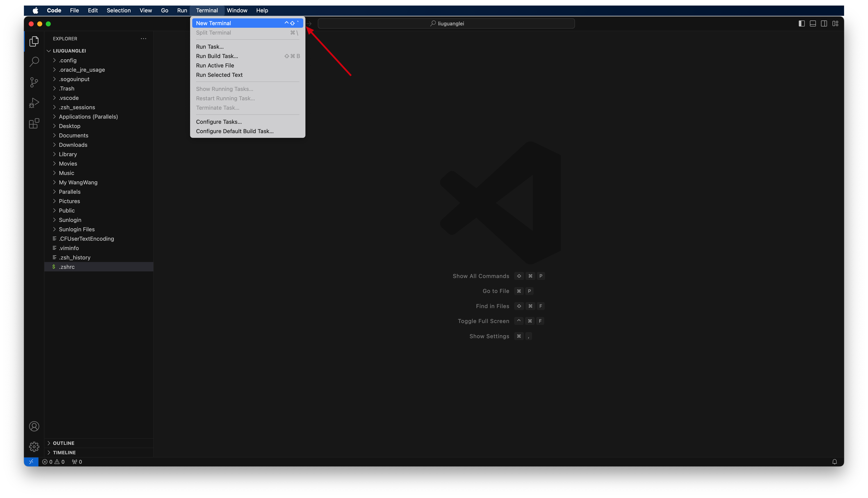Open the Extensions panel icon
The width and height of the screenshot is (868, 498).
pos(34,123)
